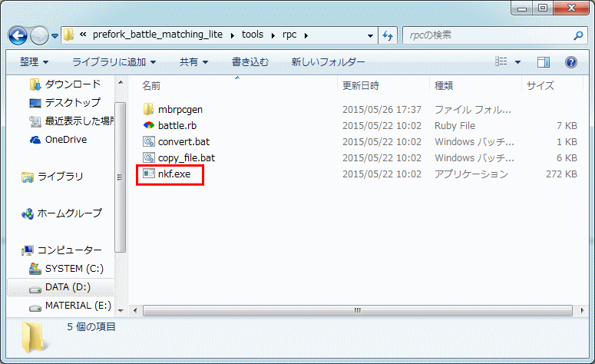Click the ライブラリ library icon
The width and height of the screenshot is (595, 364).
pos(28,177)
